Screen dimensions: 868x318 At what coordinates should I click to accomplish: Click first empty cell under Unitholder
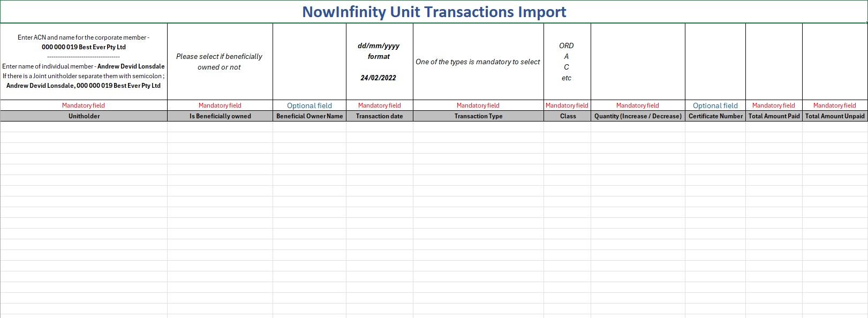[84, 127]
